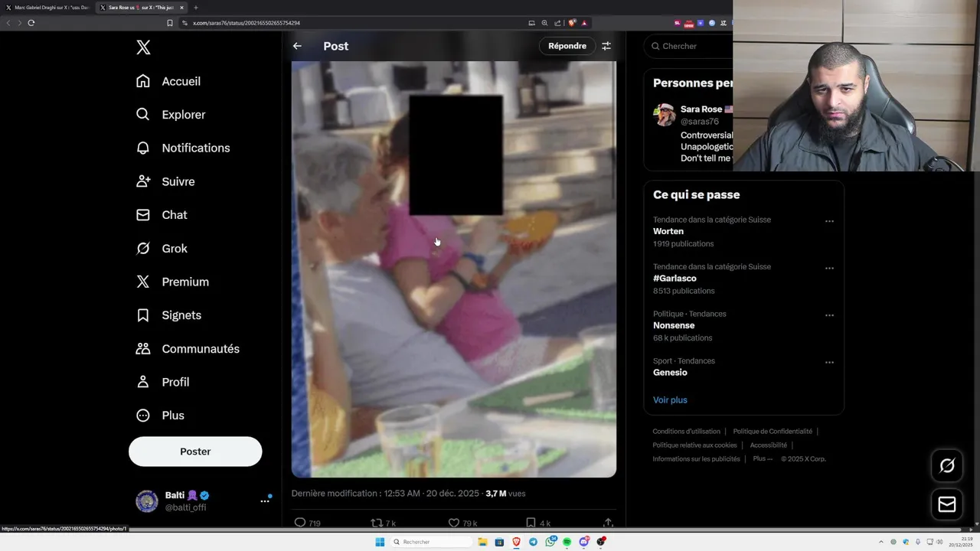
Task: Click the X logo in the sidebar
Action: pos(143,47)
